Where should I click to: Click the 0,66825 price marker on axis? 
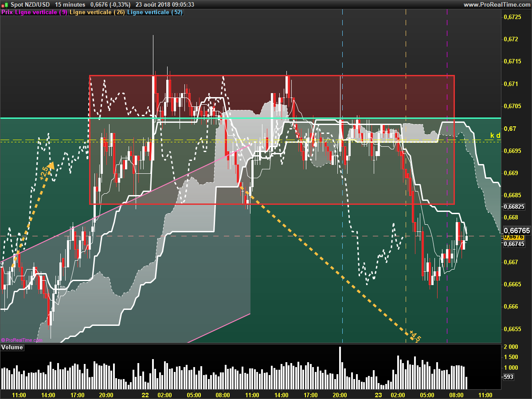click(x=514, y=207)
